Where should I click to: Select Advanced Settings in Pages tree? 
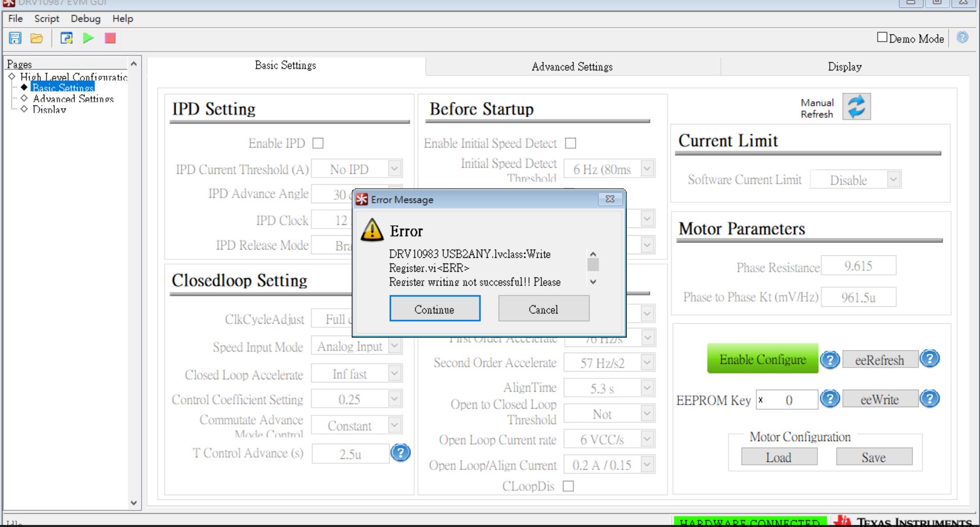(73, 98)
